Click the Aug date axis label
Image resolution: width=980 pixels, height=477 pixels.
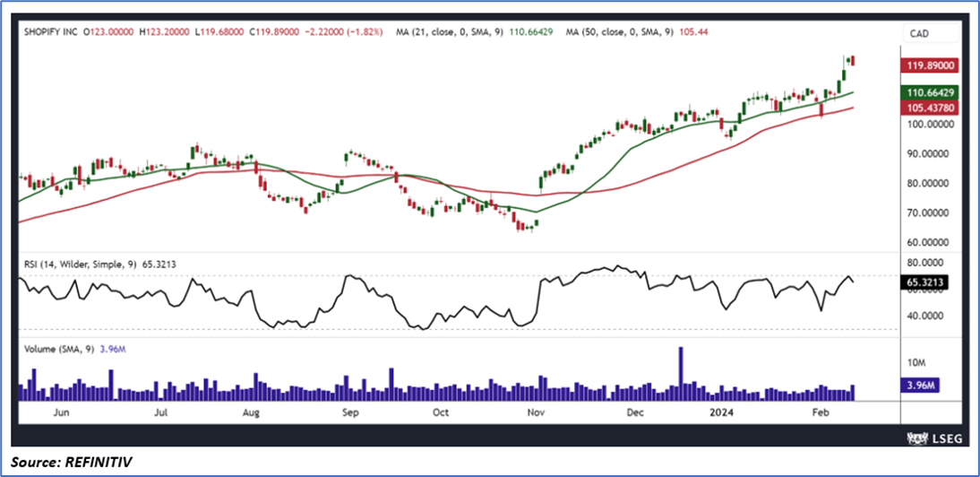pos(251,412)
